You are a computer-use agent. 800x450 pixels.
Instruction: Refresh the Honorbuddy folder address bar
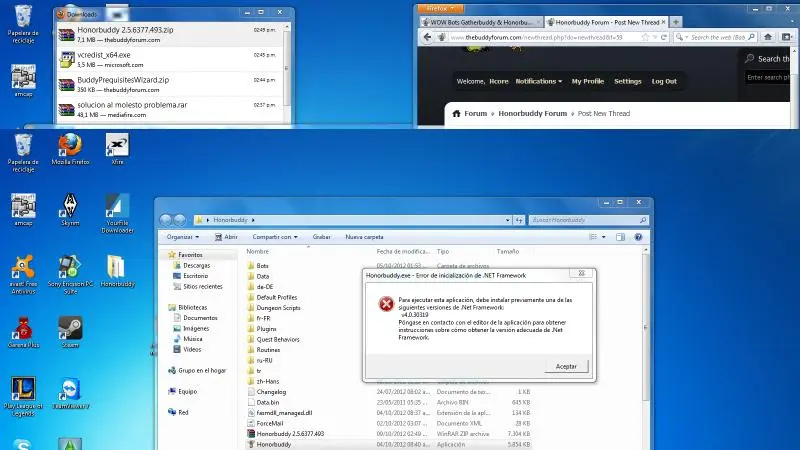[519, 220]
